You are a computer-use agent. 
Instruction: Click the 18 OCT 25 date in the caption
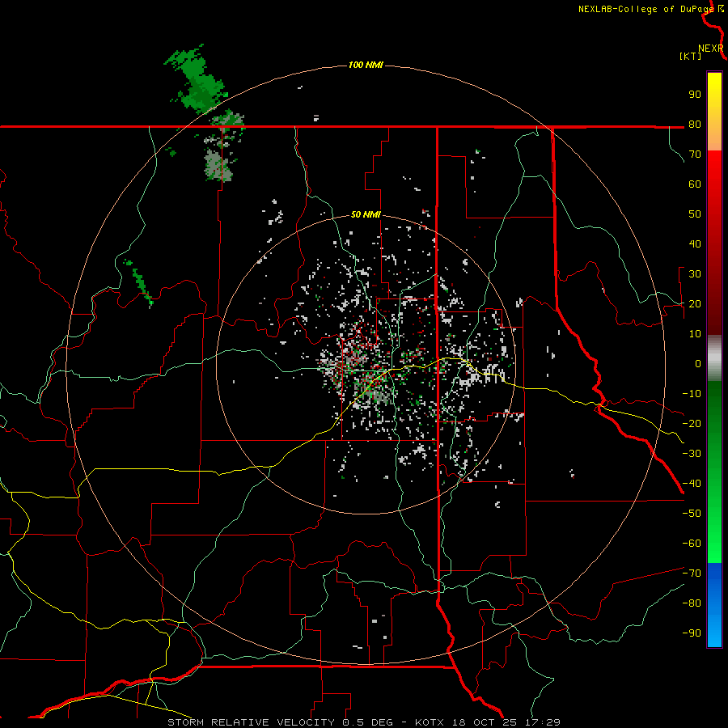(x=485, y=722)
